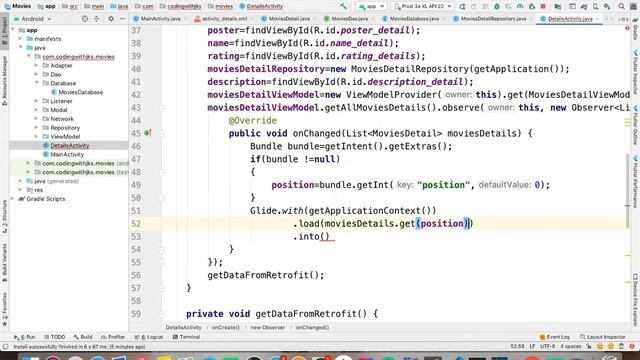Hide the Project panel with minus icon
The width and height of the screenshot is (640, 360).
pyautogui.click(x=122, y=19)
